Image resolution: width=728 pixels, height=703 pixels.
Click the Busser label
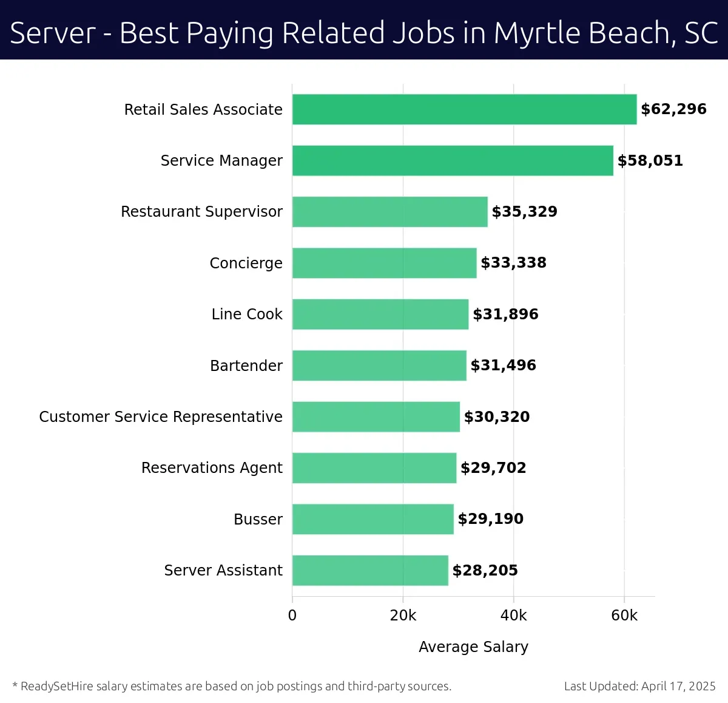258,520
